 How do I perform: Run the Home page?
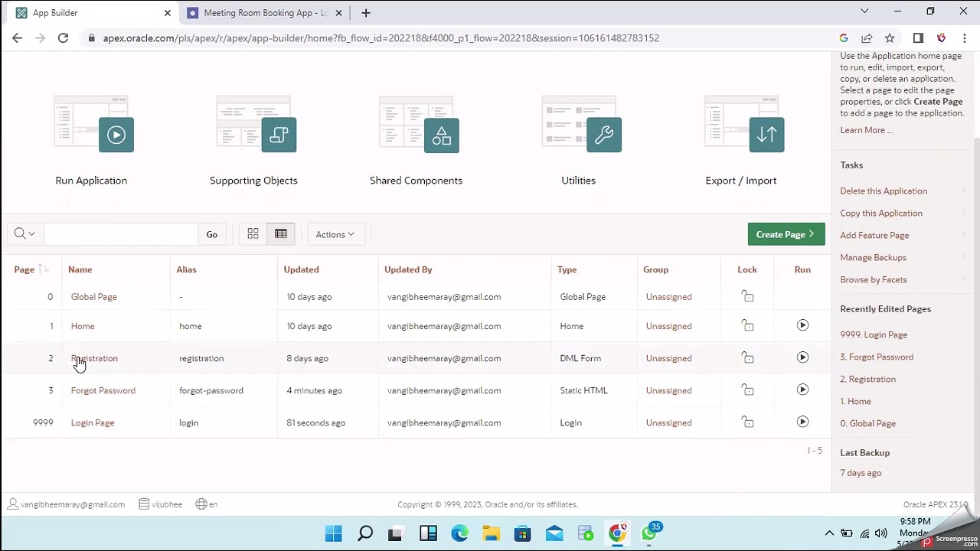802,325
